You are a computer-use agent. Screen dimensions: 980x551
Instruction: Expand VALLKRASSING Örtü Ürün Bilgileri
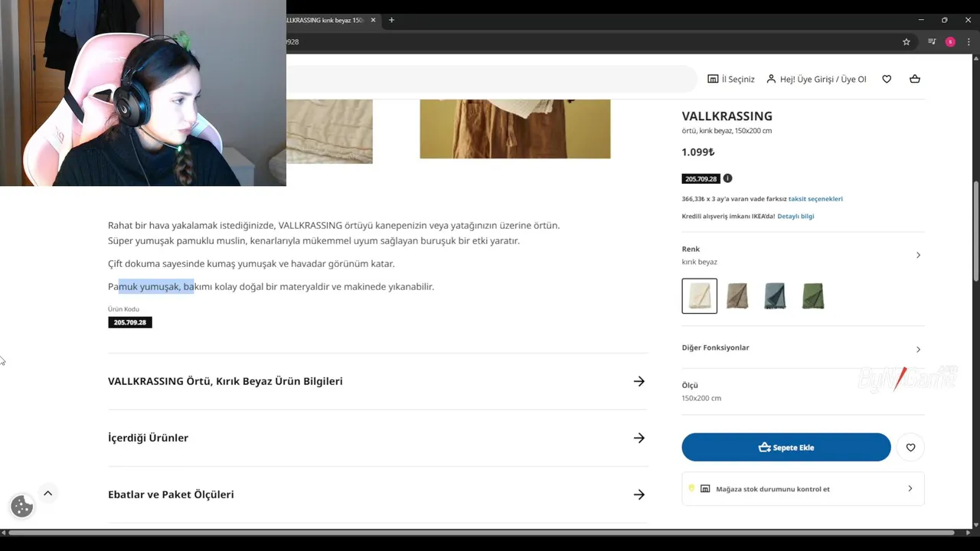click(x=377, y=381)
